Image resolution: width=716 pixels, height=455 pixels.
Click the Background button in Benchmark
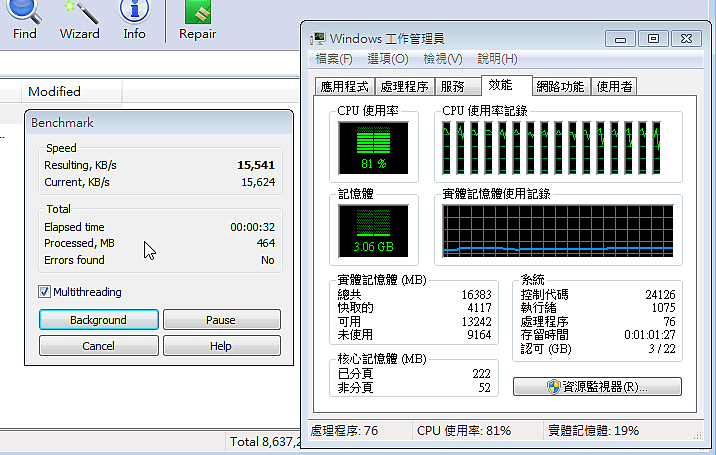point(99,320)
